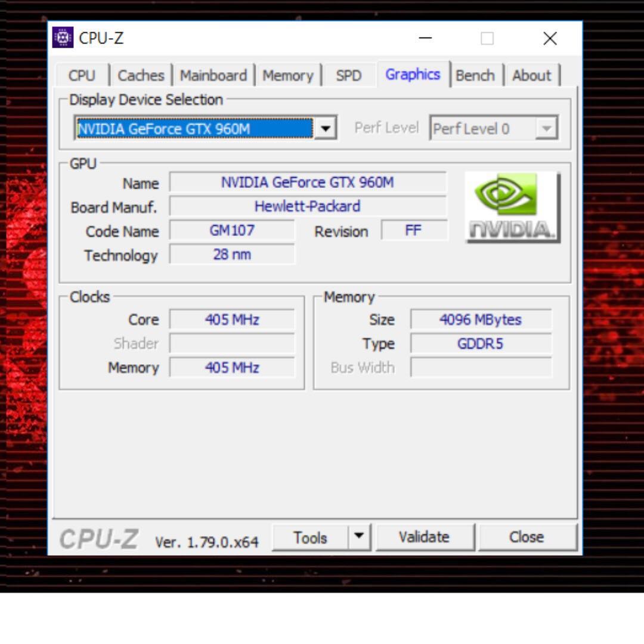Click the Board Manuf. label
644x644 pixels.
(114, 208)
